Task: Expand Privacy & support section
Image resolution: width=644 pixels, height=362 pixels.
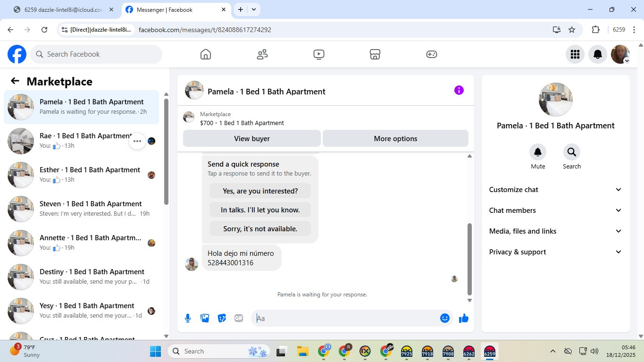Action: pyautogui.click(x=556, y=252)
